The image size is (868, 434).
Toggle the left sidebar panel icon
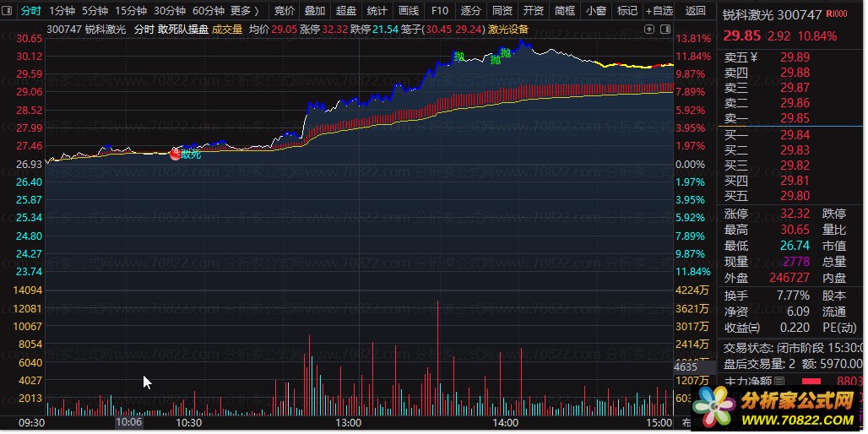8,10
